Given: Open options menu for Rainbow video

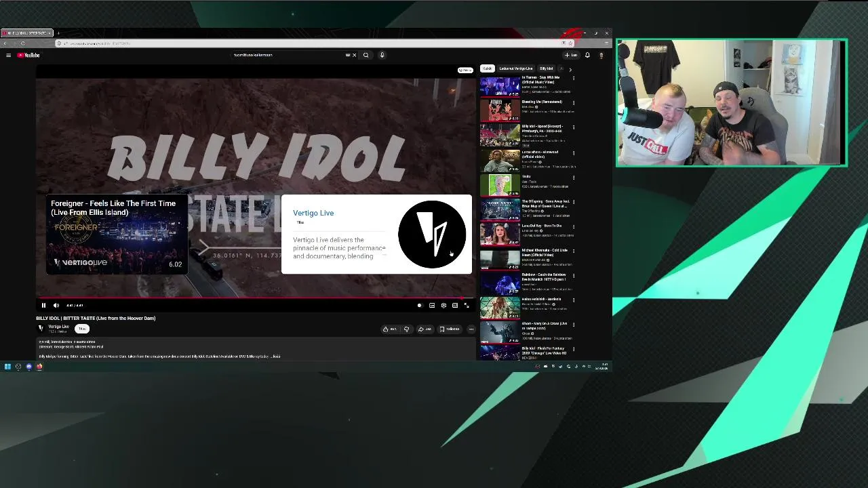Looking at the screenshot, I should pos(574,276).
